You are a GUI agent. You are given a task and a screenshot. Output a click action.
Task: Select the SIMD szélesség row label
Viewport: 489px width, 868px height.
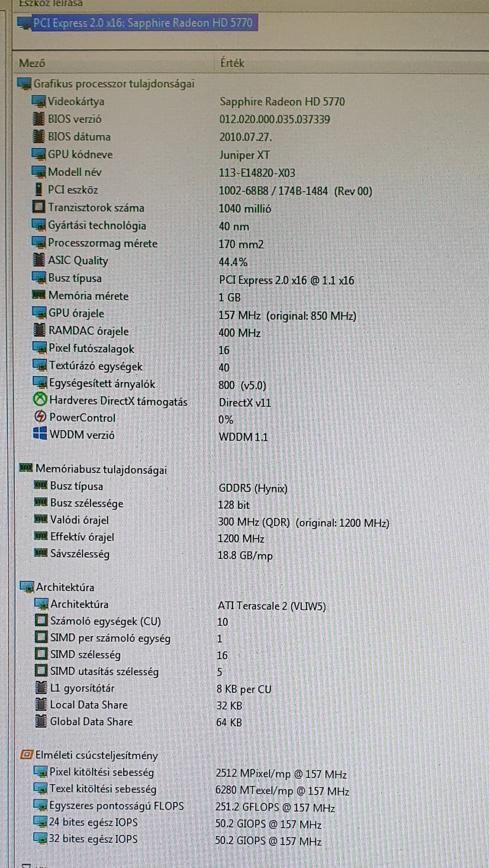coord(85,655)
